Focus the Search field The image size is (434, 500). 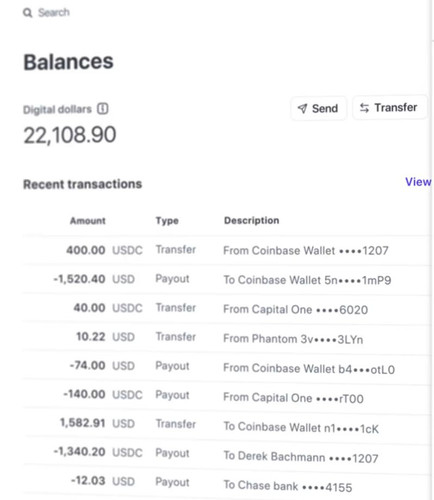pos(47,13)
